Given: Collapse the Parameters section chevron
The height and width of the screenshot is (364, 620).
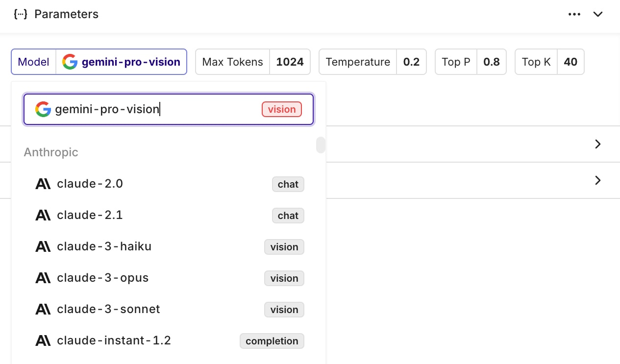Looking at the screenshot, I should click(598, 14).
